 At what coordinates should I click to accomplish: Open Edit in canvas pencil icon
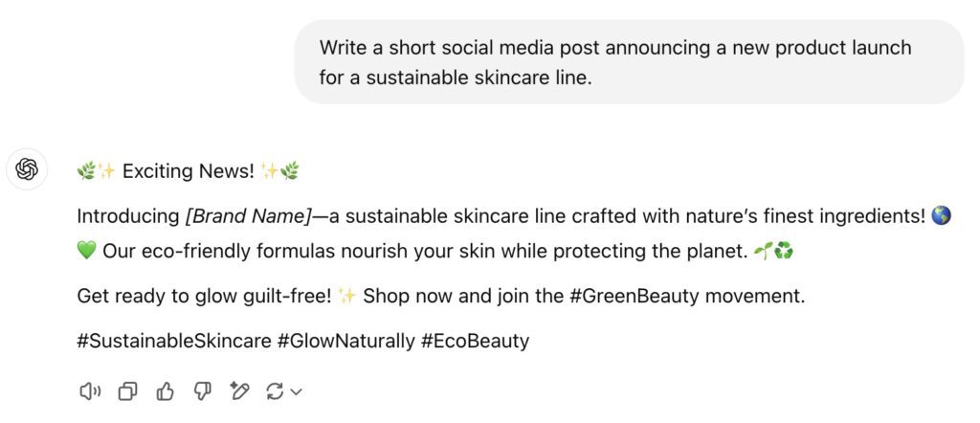click(x=239, y=390)
